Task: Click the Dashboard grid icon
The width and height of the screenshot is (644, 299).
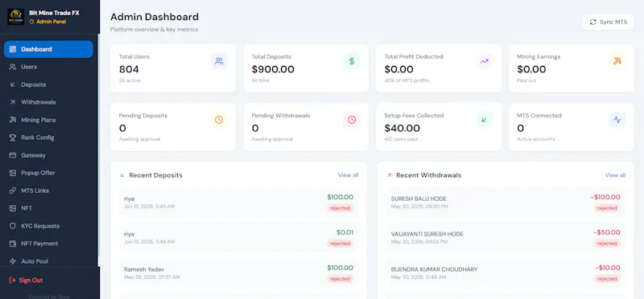Action: (x=13, y=49)
